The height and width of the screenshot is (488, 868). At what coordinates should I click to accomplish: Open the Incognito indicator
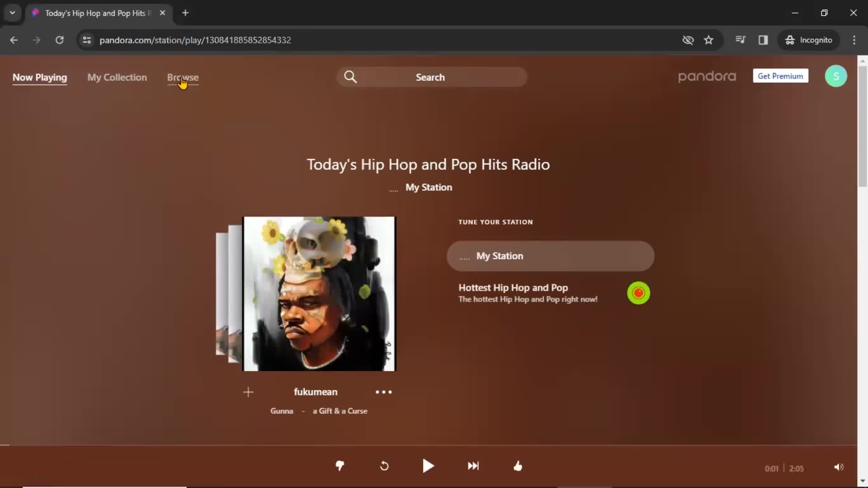[809, 40]
